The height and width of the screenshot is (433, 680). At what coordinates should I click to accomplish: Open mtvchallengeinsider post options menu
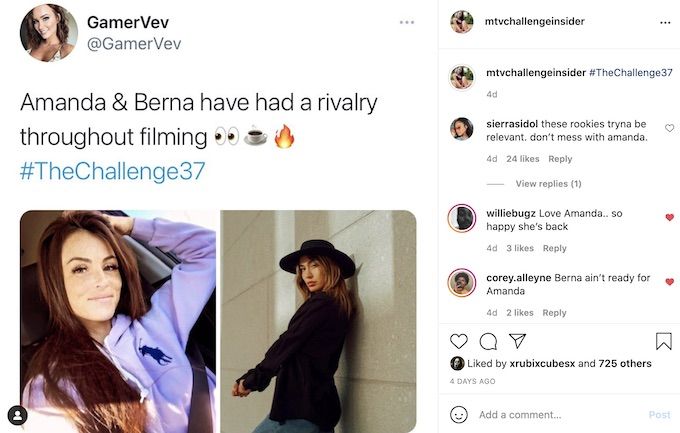[x=665, y=23]
